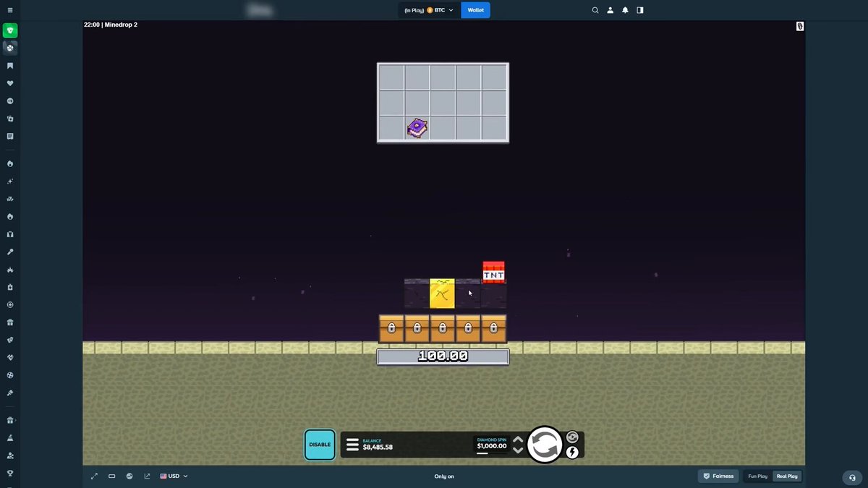Switch to theatre mode rectangle icon

tap(112, 476)
